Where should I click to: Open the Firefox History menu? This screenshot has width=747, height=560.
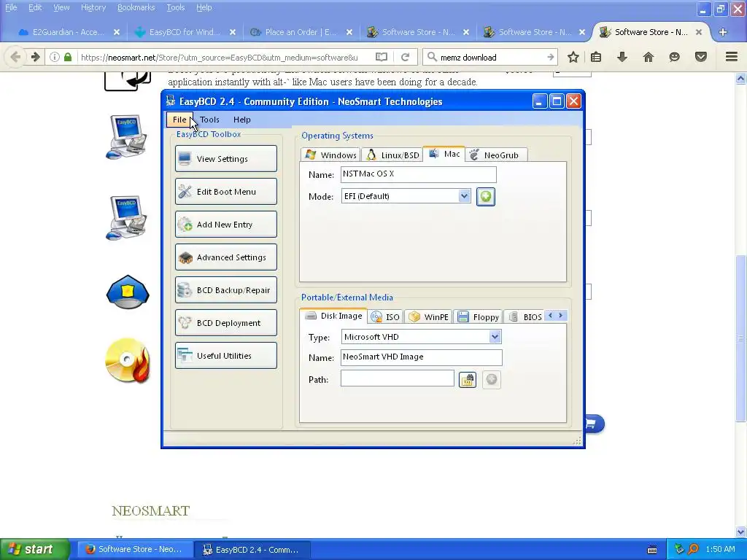(x=93, y=7)
